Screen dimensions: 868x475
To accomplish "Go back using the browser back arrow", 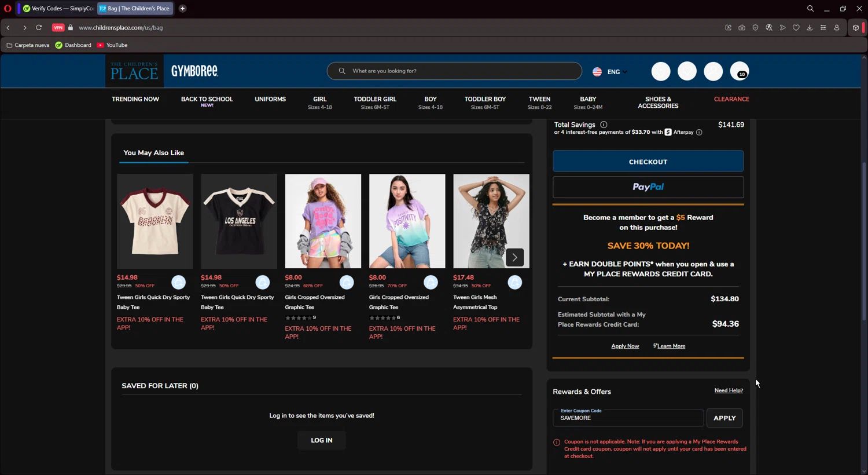I will (8, 27).
